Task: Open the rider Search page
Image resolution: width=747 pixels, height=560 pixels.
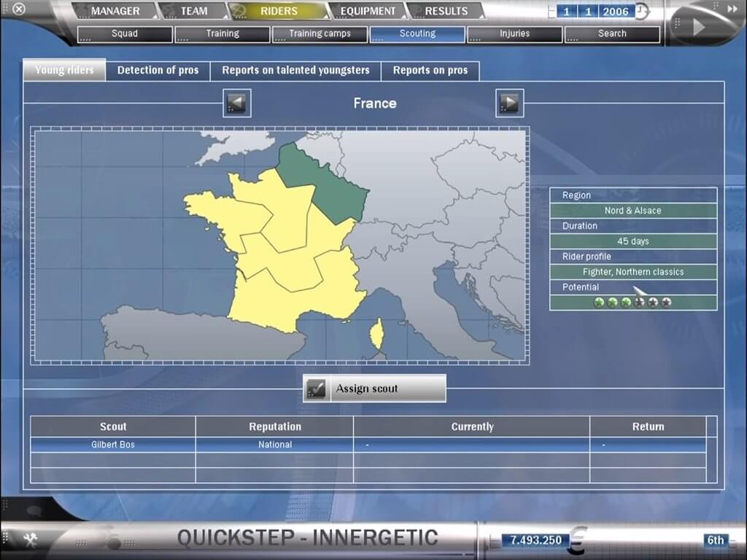Action: click(x=612, y=34)
